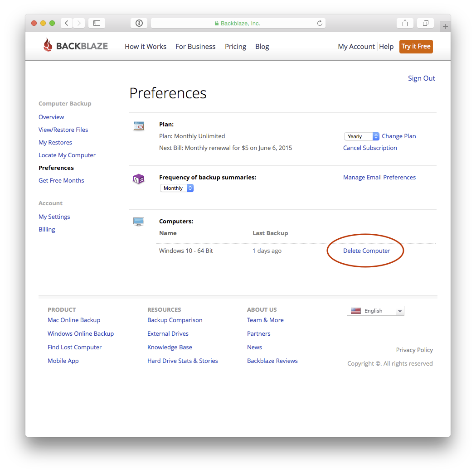476x473 pixels.
Task: Open Locate My Computer
Action: (67, 155)
